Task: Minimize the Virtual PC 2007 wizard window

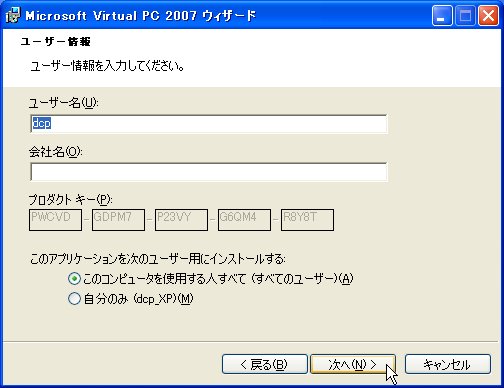Action: pos(442,16)
